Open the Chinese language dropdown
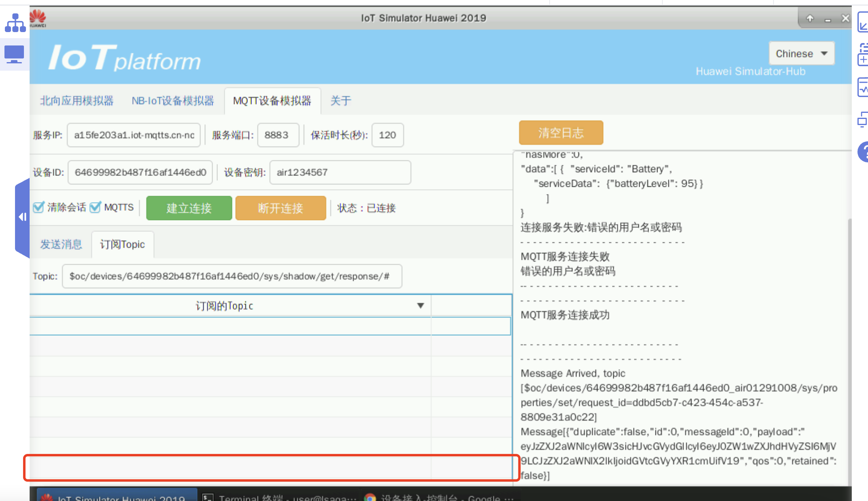 (801, 54)
